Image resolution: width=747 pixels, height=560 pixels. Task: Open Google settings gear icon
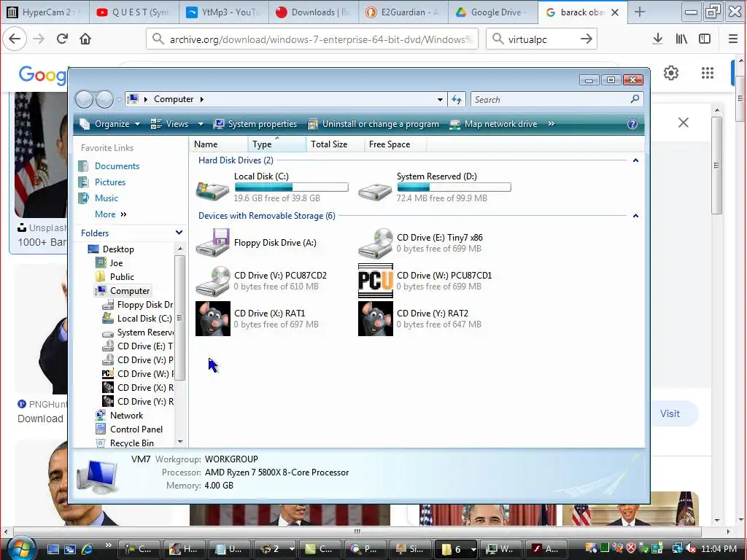pos(671,73)
